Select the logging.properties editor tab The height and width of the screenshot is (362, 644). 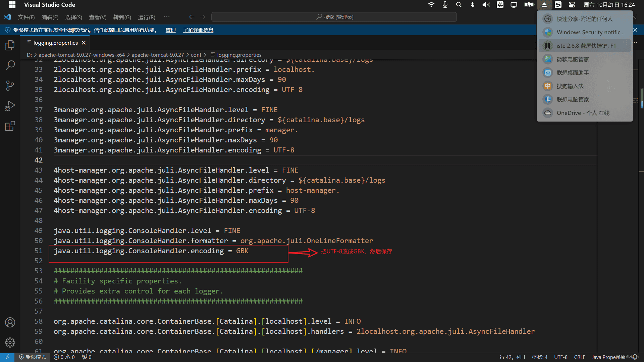tap(56, 43)
